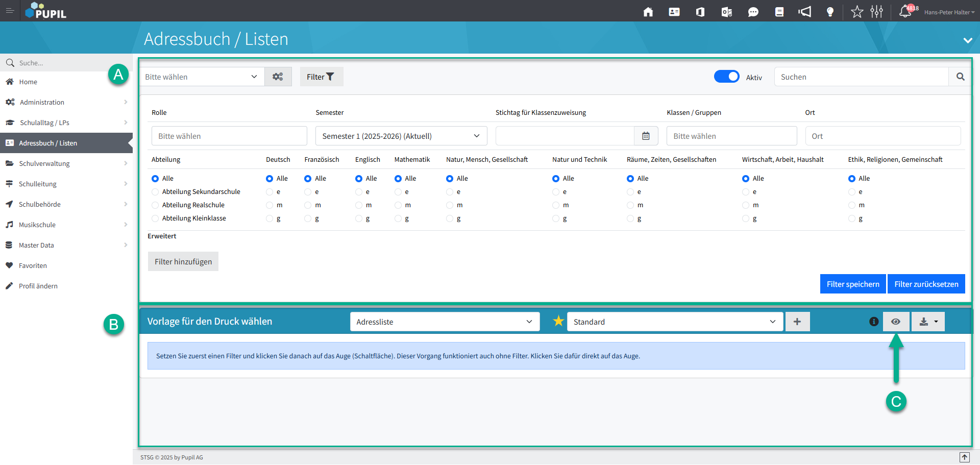Click the Filter speichern button
The height and width of the screenshot is (465, 980).
[x=852, y=284]
